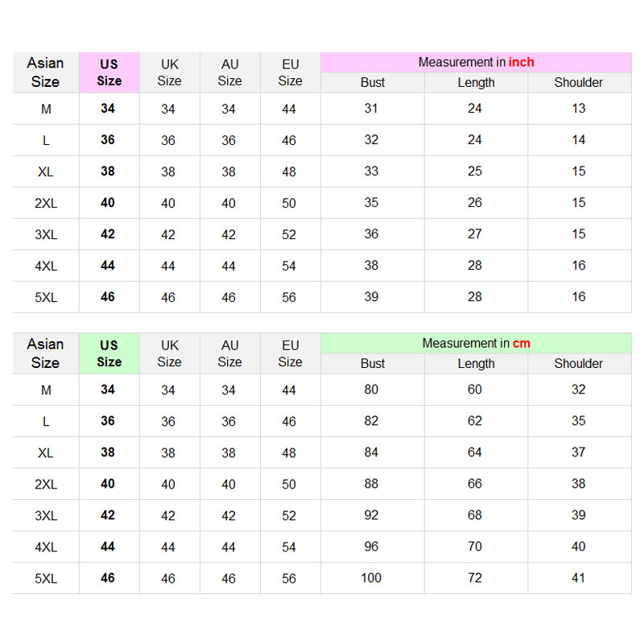
Task: Click the bust value 100 in cm table
Action: tap(371, 578)
